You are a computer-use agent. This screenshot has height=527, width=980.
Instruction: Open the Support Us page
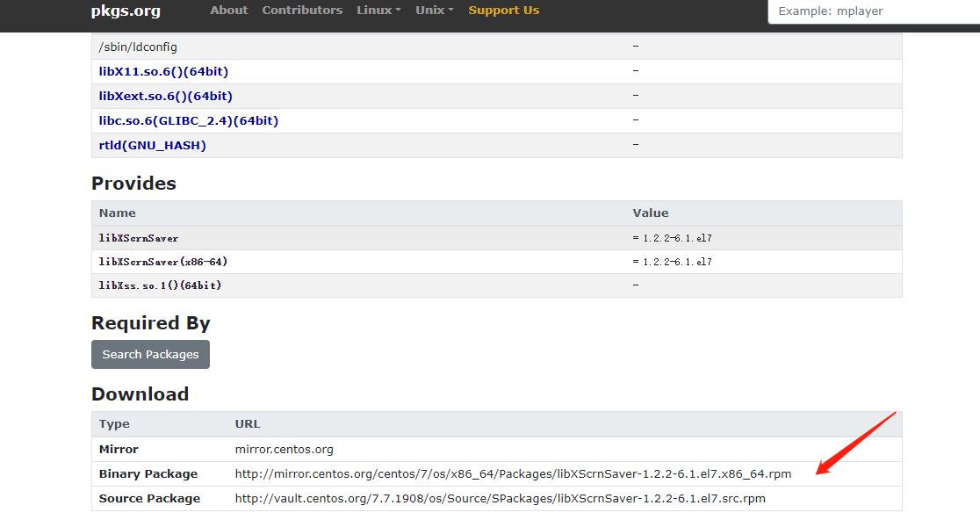click(503, 10)
